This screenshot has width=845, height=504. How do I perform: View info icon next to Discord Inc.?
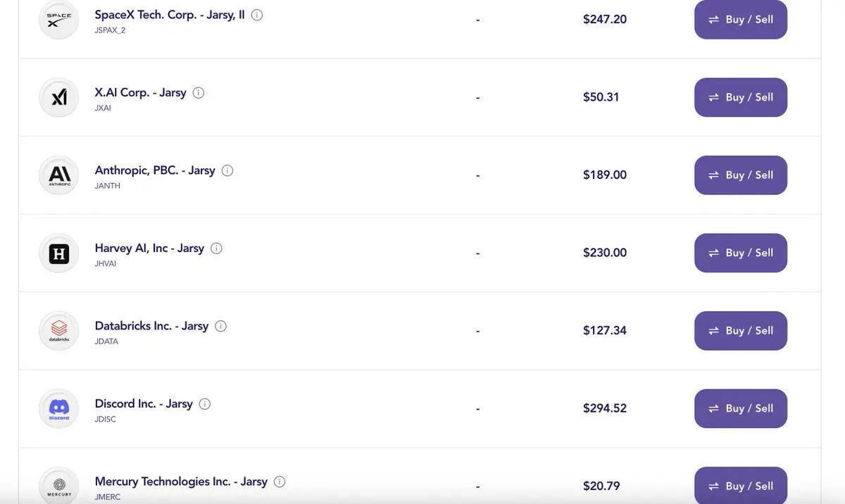click(205, 404)
